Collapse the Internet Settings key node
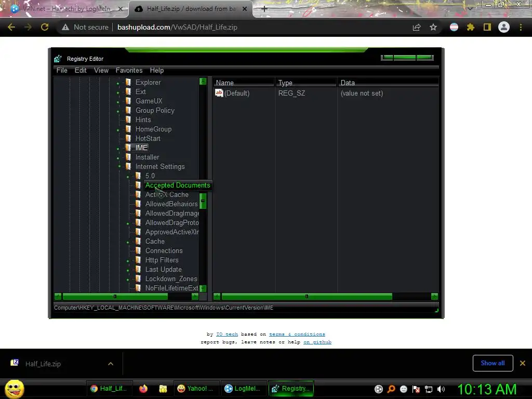This screenshot has height=399, width=532. 119,166
